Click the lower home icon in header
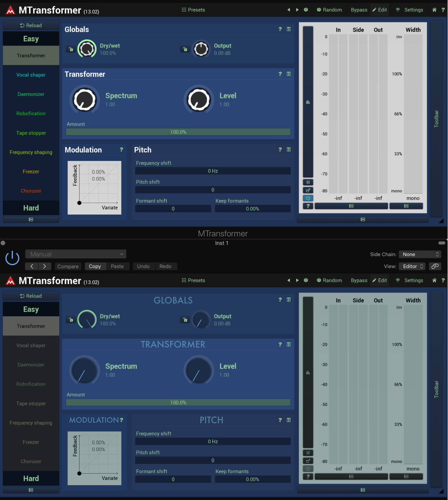 click(434, 280)
